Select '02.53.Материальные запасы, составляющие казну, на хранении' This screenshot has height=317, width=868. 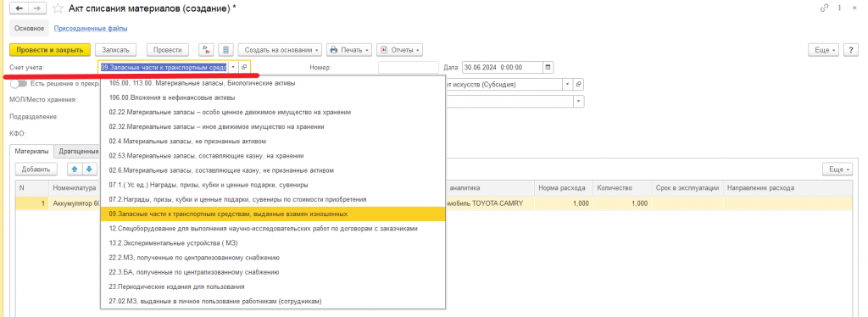click(273, 155)
